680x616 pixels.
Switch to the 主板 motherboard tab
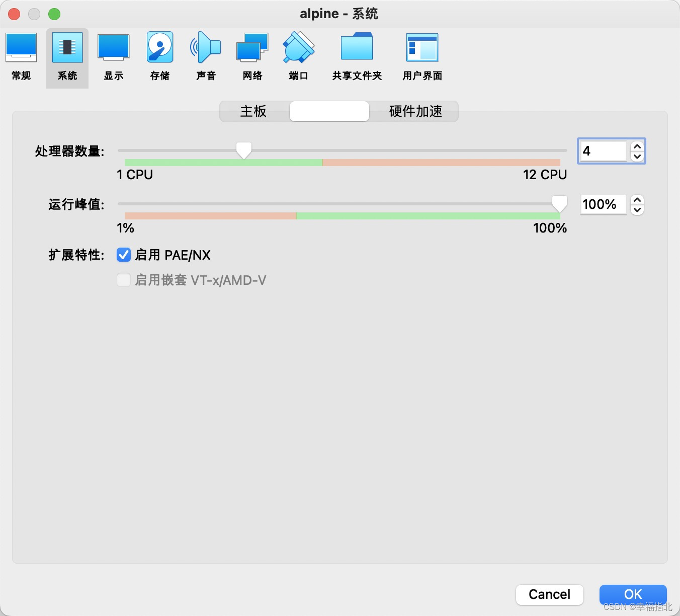[253, 111]
